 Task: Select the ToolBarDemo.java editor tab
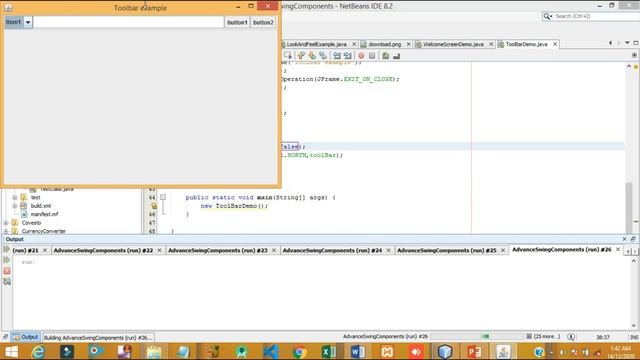point(526,44)
